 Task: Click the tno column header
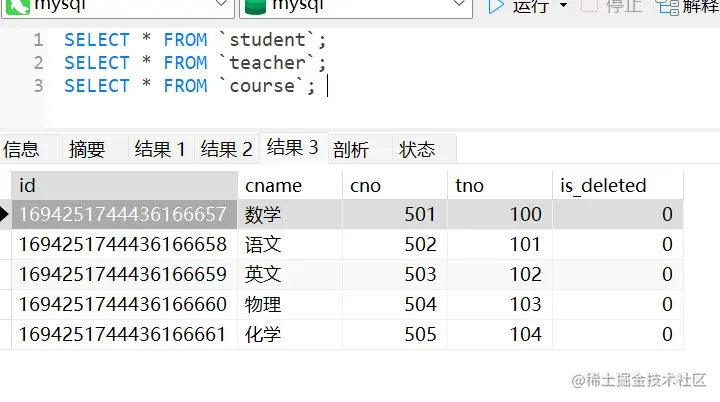coord(500,186)
